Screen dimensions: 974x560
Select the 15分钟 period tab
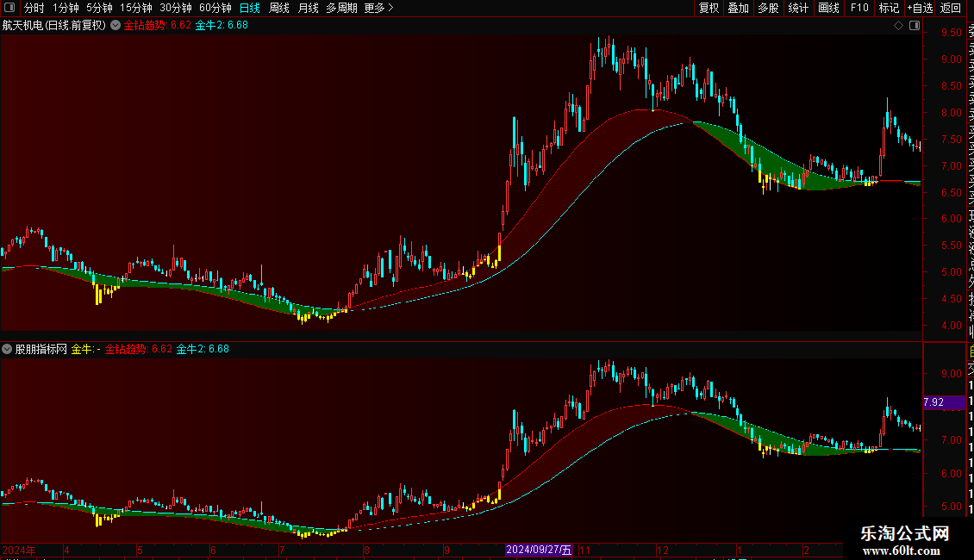136,8
